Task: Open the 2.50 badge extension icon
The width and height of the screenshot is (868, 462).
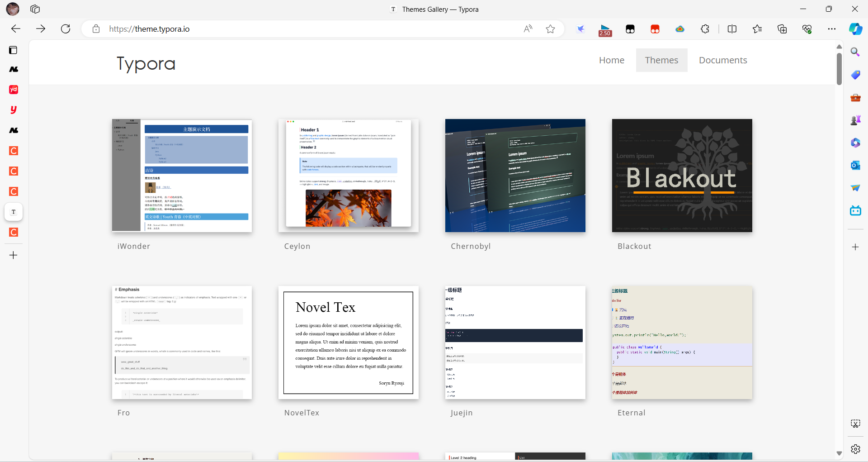Action: coord(605,30)
